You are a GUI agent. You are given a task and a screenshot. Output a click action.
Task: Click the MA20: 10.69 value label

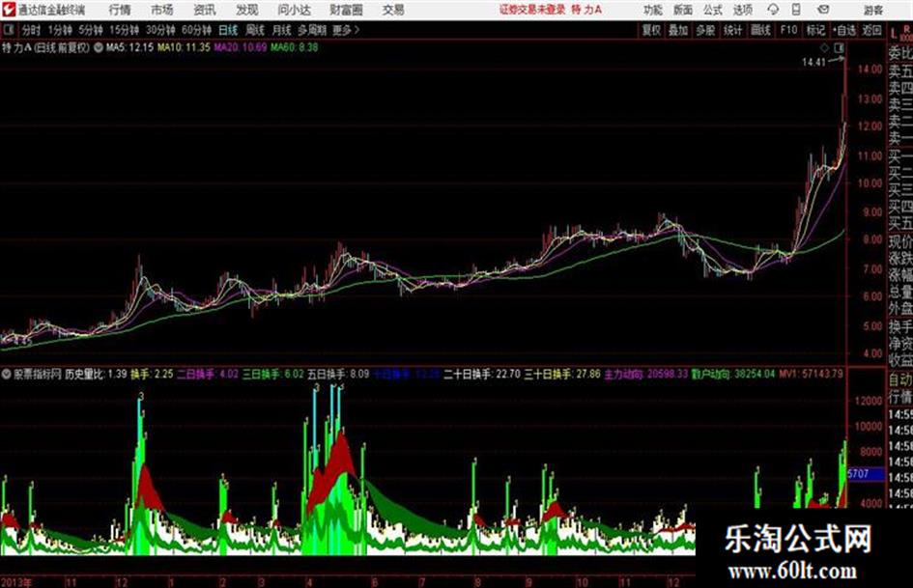(240, 47)
